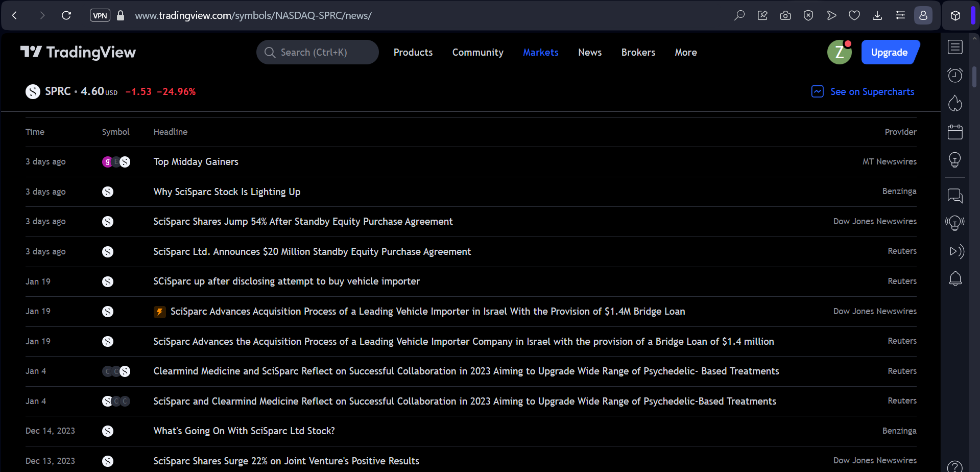Go forward using browser forward arrow
This screenshot has height=472, width=980.
coord(42,15)
